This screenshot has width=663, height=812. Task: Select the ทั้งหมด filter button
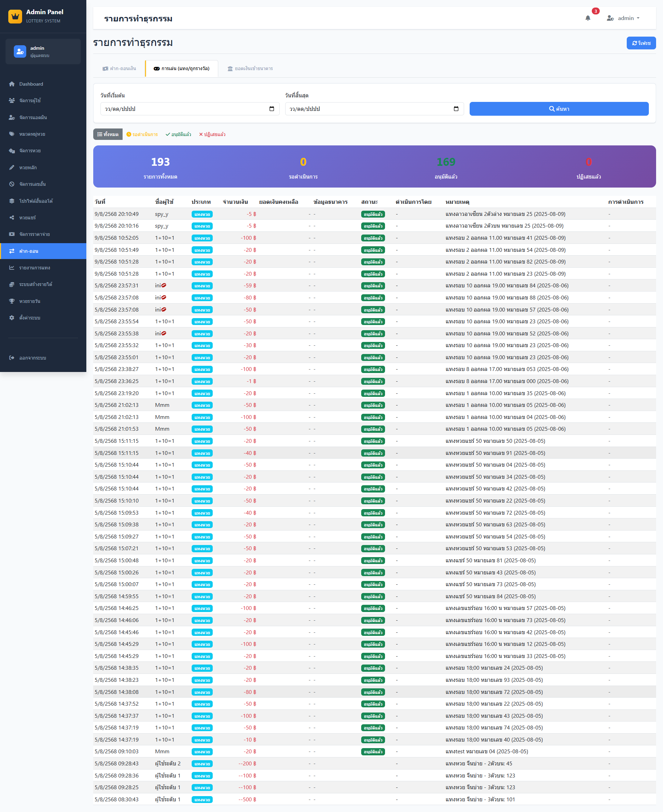[108, 134]
